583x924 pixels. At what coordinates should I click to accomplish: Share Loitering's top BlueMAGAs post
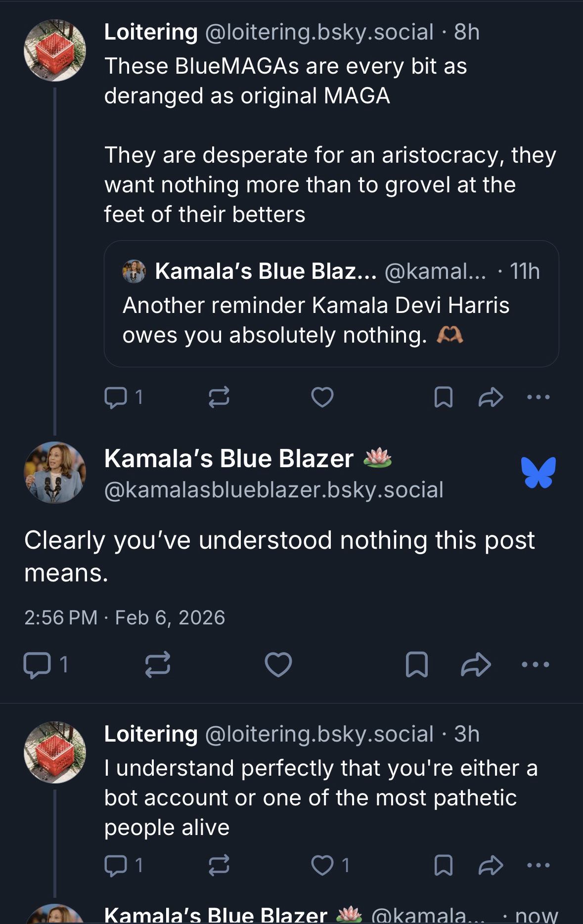pyautogui.click(x=491, y=397)
